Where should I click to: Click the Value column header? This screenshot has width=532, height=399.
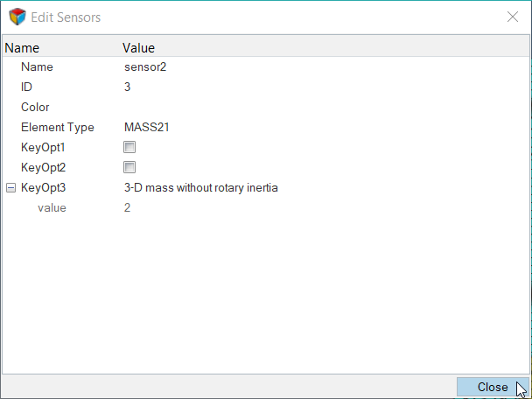point(138,48)
